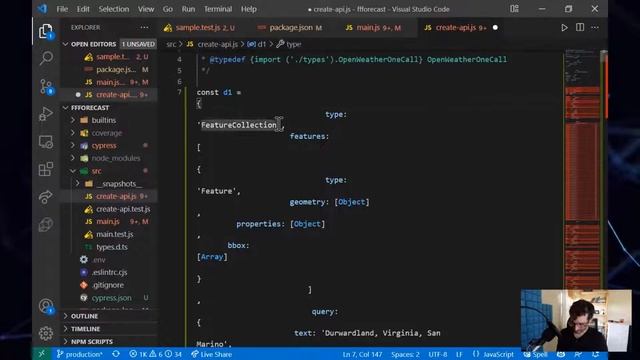The image size is (640, 360).
Task: Change indentation via Spaces: 2
Action: pyautogui.click(x=405, y=354)
